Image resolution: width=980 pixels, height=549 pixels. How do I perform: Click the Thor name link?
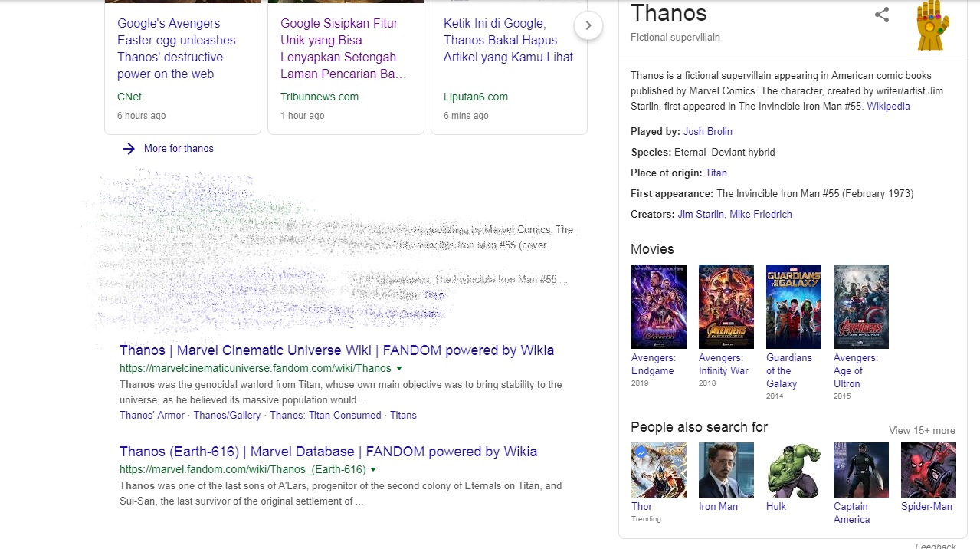642,507
